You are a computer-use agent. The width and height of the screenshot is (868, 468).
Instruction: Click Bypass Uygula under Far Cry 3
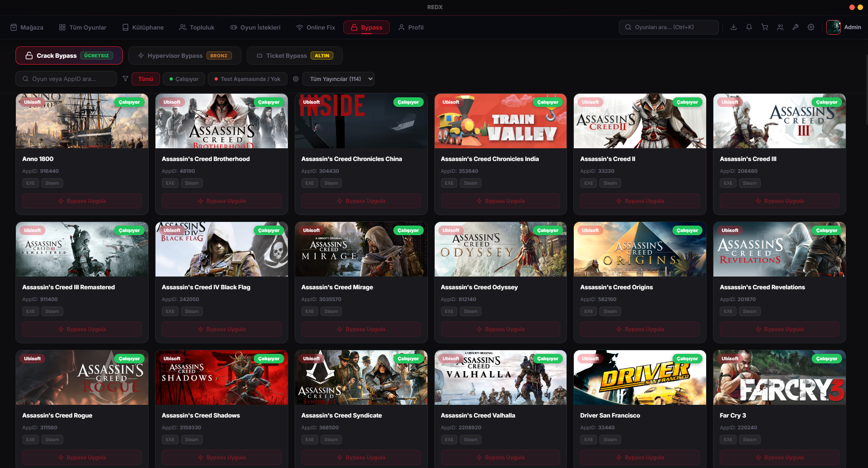click(x=779, y=458)
